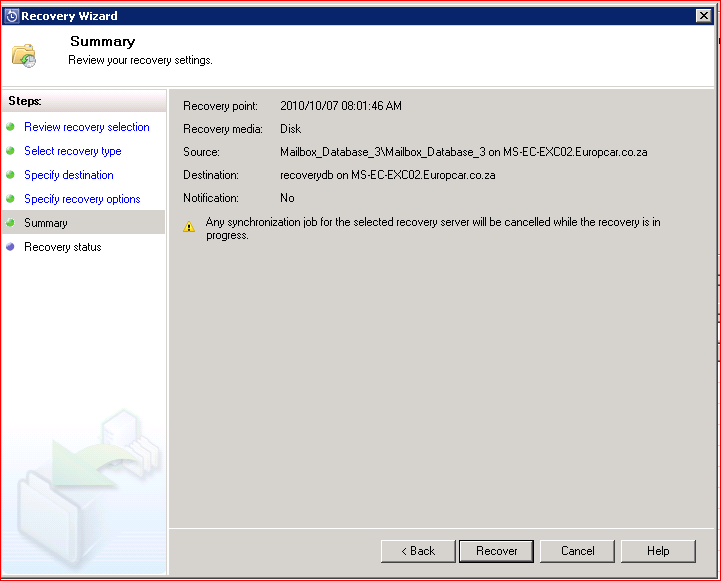Navigate to Specify recovery options step

pos(82,199)
